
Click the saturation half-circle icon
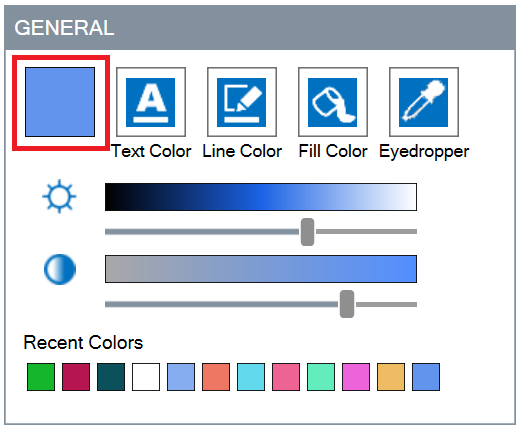tap(60, 269)
